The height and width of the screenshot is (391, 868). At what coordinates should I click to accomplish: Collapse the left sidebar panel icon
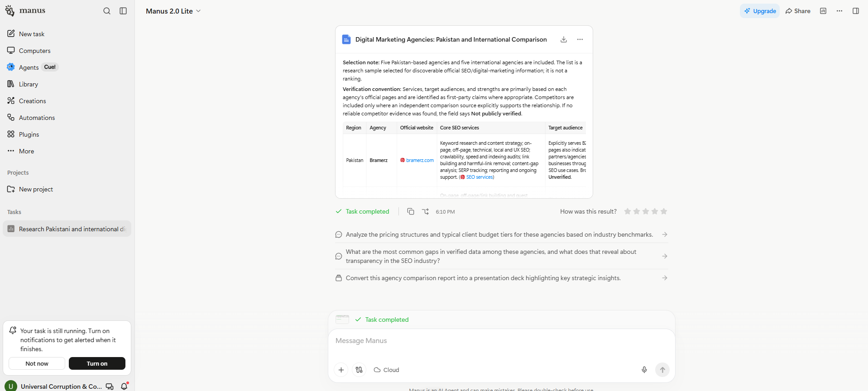pos(123,11)
